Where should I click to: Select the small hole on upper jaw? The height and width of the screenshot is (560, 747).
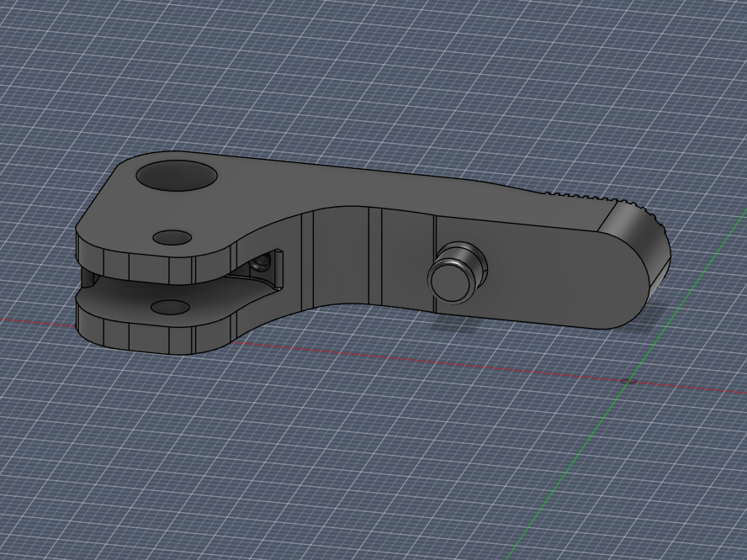coord(172,238)
